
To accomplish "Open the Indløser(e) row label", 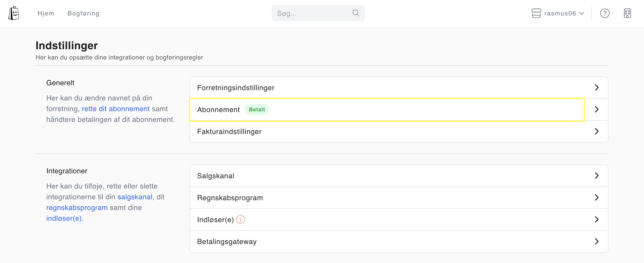I will click(x=215, y=220).
